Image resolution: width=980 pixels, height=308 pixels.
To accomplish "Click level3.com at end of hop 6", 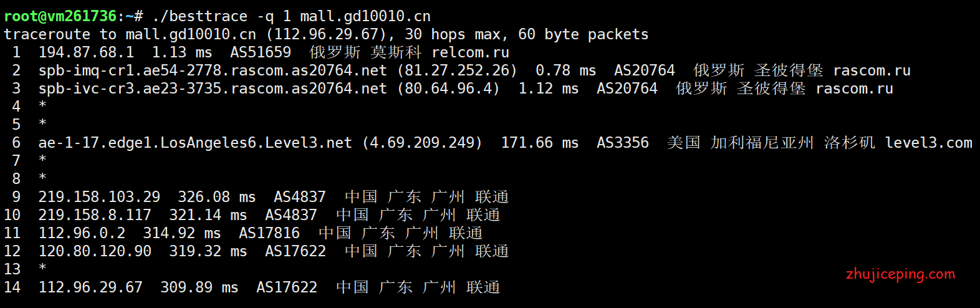I will click(929, 143).
